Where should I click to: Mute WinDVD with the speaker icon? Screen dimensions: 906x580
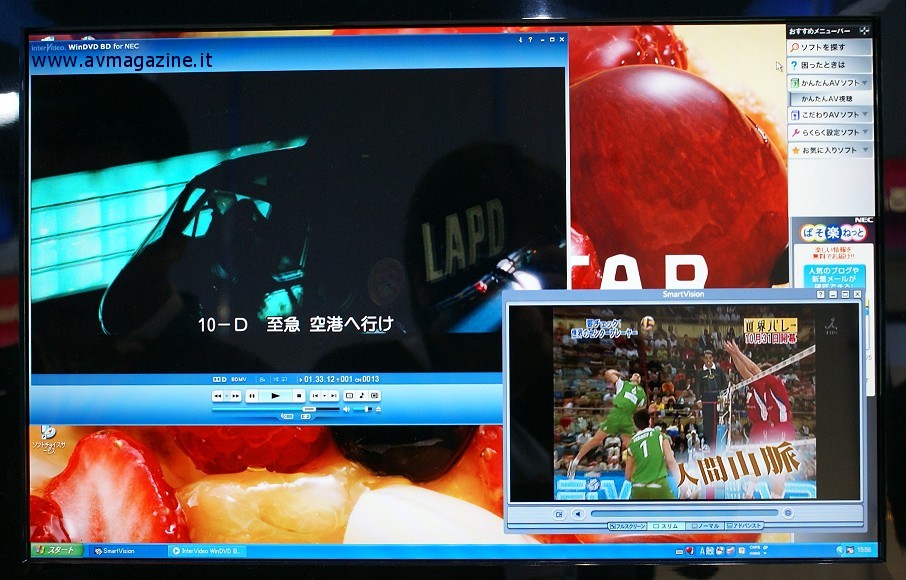coord(346,409)
